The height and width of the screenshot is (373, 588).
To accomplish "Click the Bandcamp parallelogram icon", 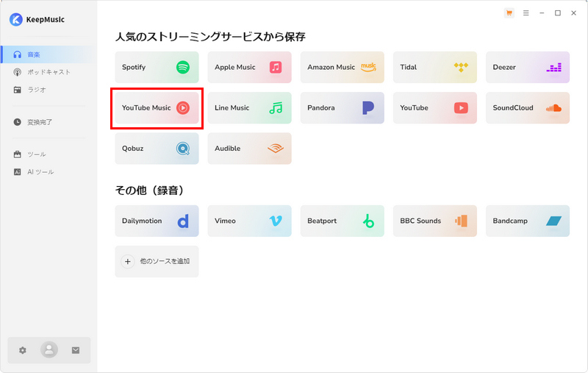I will [553, 221].
